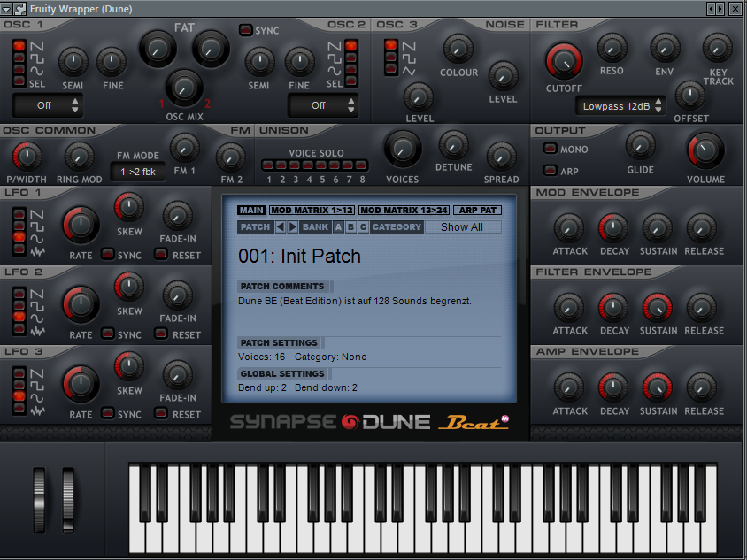Viewport: 747px width, 560px height.
Task: Select the sawtooth waveform for OSC 1
Action: pos(19,46)
